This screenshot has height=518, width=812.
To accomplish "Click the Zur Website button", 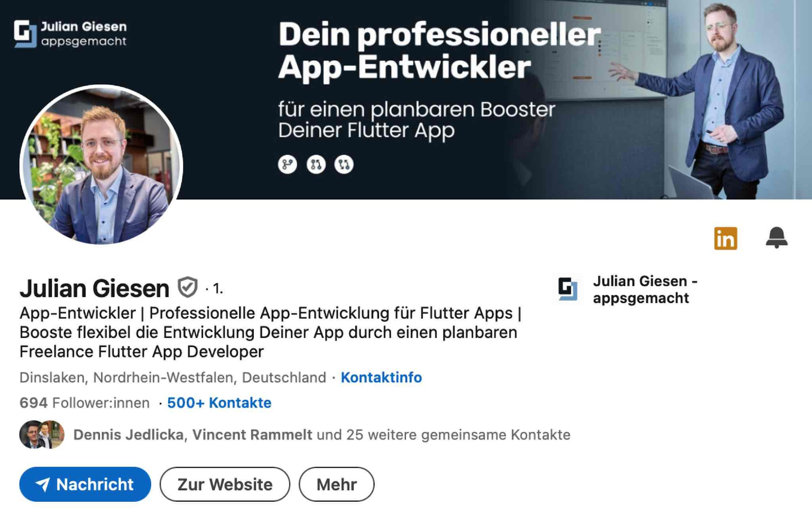I will click(225, 484).
